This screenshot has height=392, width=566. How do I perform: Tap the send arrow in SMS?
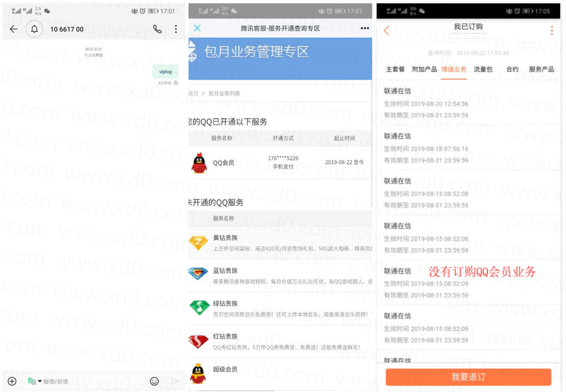pyautogui.click(x=175, y=381)
